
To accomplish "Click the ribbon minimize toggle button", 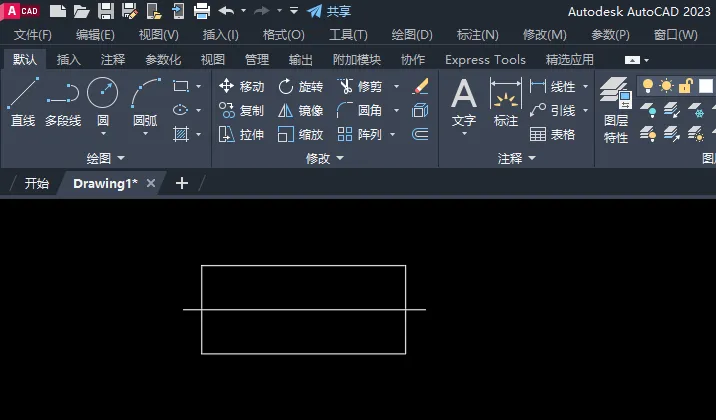I will coord(632,60).
